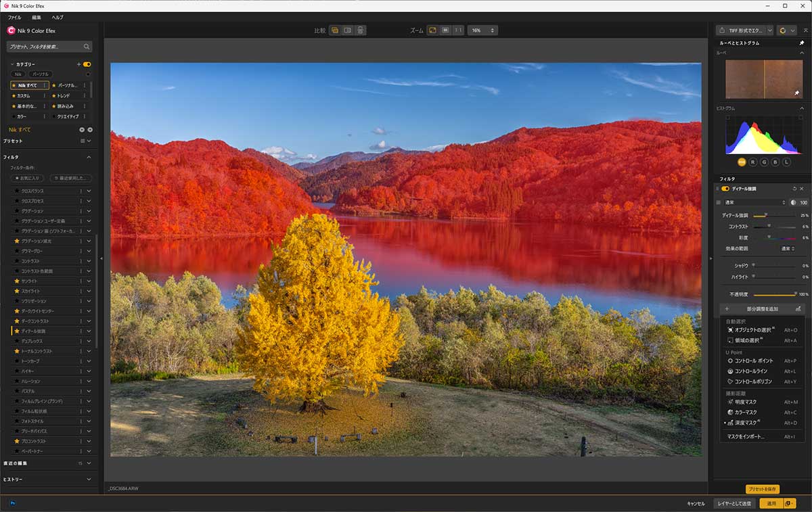This screenshot has height=512, width=812.
Task: Select the split-view compare icon in top toolbar
Action: click(x=347, y=30)
